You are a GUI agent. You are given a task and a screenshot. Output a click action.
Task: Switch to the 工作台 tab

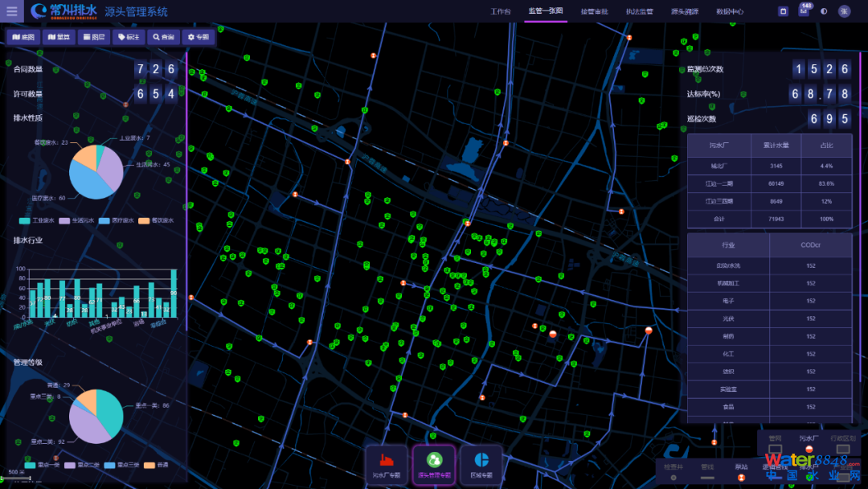[x=501, y=11]
